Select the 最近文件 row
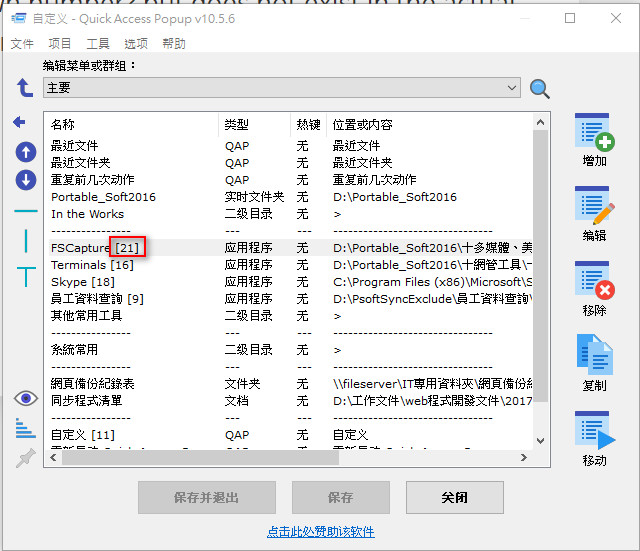 [x=291, y=146]
